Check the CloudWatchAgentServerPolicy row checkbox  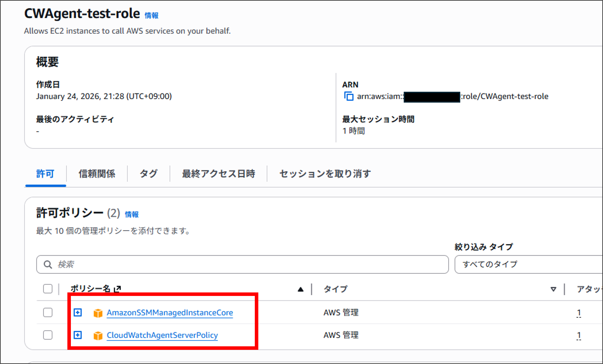[x=48, y=335]
